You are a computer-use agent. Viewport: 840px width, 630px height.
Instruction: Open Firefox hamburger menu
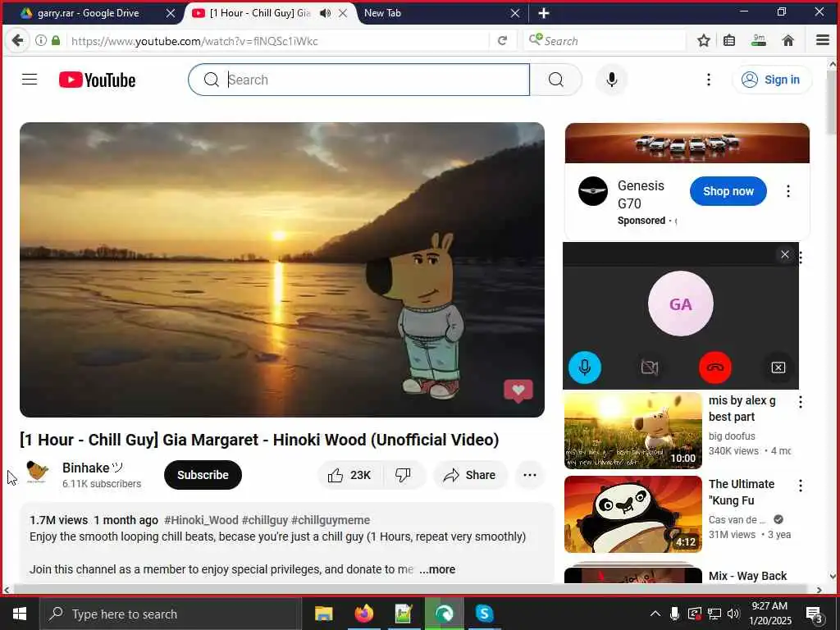pos(823,40)
